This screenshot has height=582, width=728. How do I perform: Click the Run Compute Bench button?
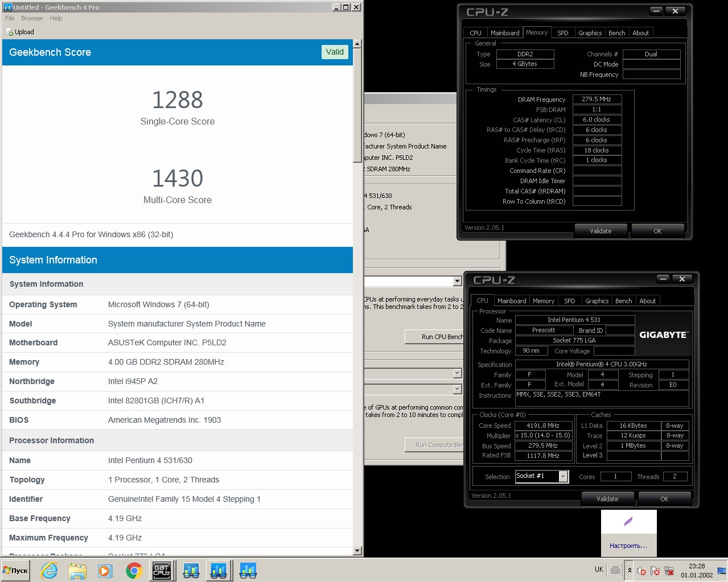point(435,445)
